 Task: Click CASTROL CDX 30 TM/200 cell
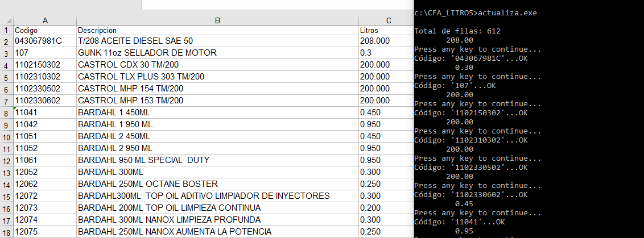coord(218,65)
